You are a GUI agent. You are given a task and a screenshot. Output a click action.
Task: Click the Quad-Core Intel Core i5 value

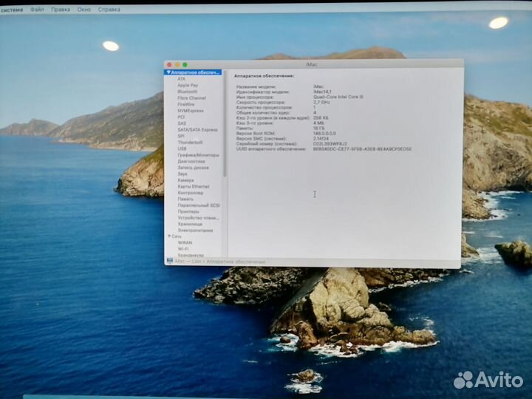338,97
